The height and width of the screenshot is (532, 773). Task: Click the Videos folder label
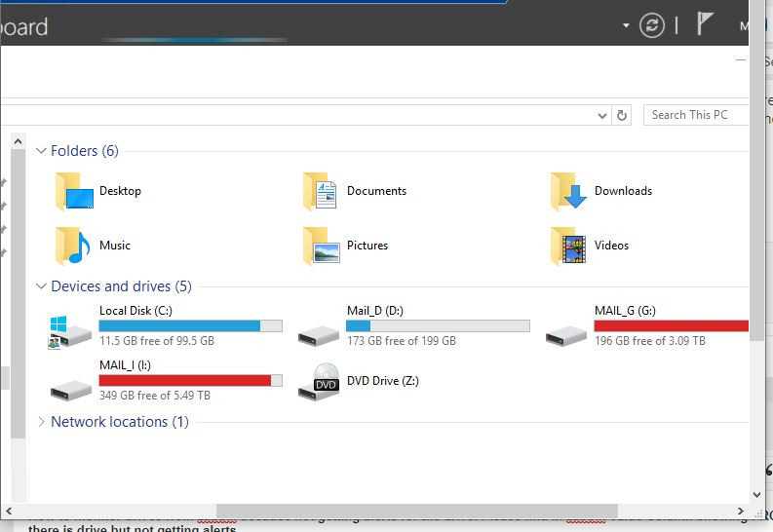pyautogui.click(x=611, y=246)
